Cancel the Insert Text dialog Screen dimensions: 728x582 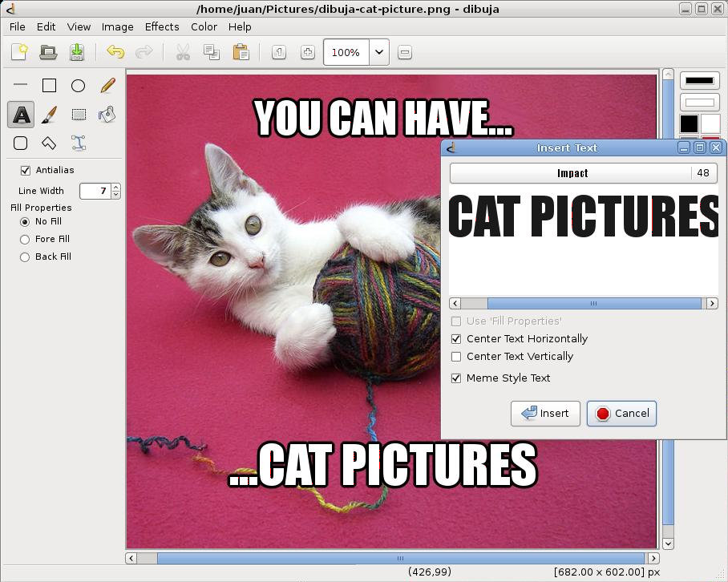click(x=621, y=414)
